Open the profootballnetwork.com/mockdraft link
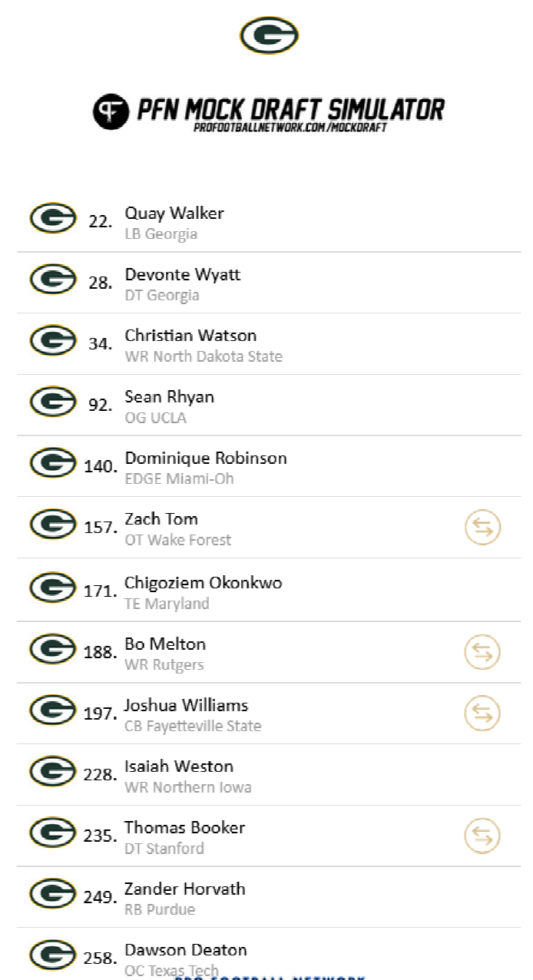This screenshot has width=533, height=980. 290,127
